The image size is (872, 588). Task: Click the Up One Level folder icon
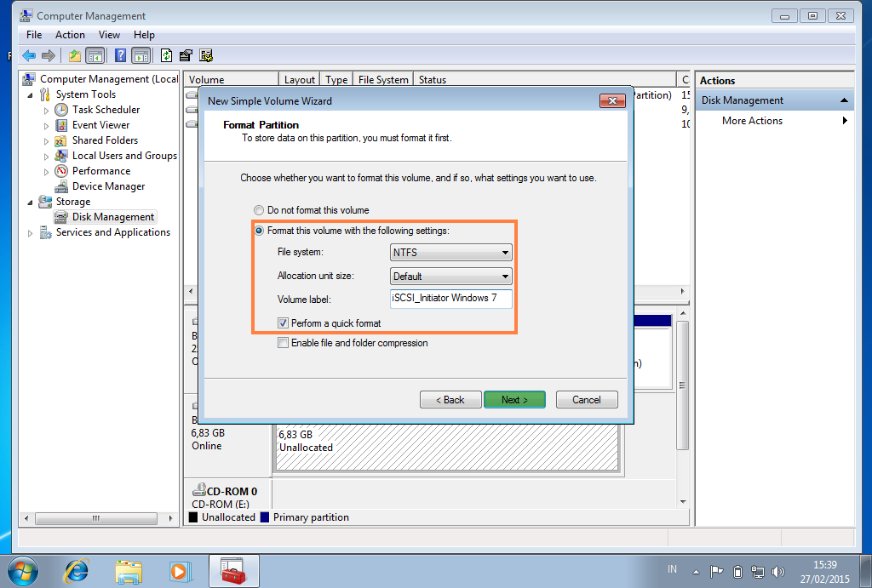pyautogui.click(x=75, y=55)
